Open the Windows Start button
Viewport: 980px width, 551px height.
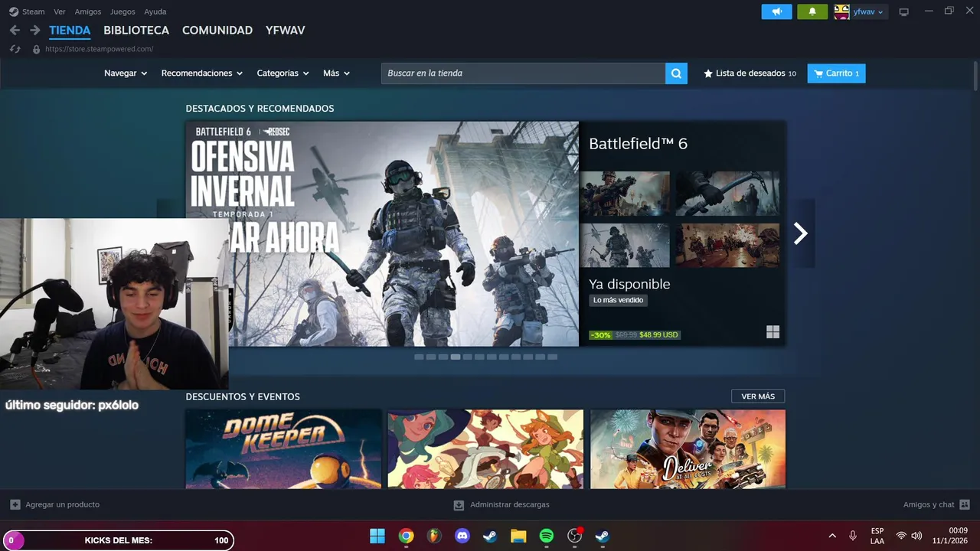(377, 536)
